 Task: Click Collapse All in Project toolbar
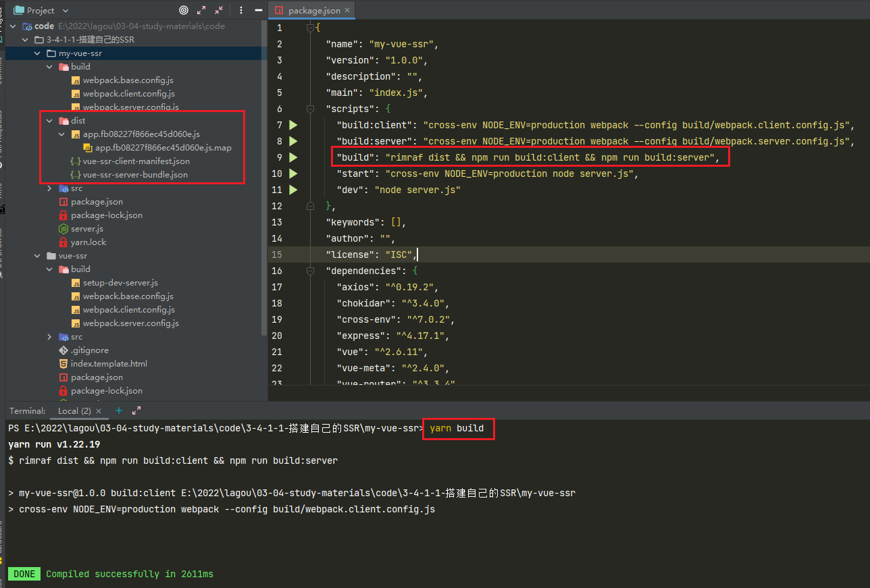[x=219, y=10]
